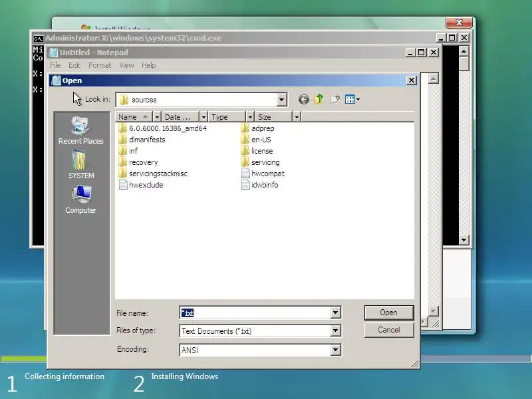Click the File name input field
This screenshot has height=399, width=532.
click(x=255, y=313)
